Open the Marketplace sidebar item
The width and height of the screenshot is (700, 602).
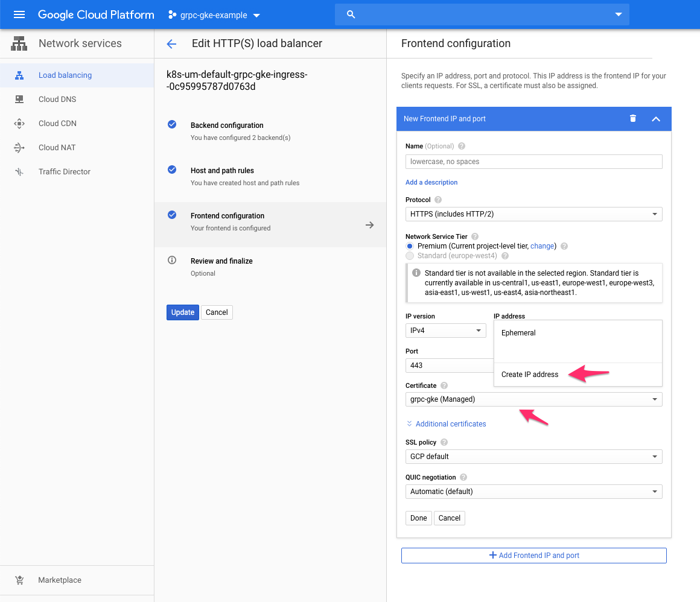pos(60,580)
